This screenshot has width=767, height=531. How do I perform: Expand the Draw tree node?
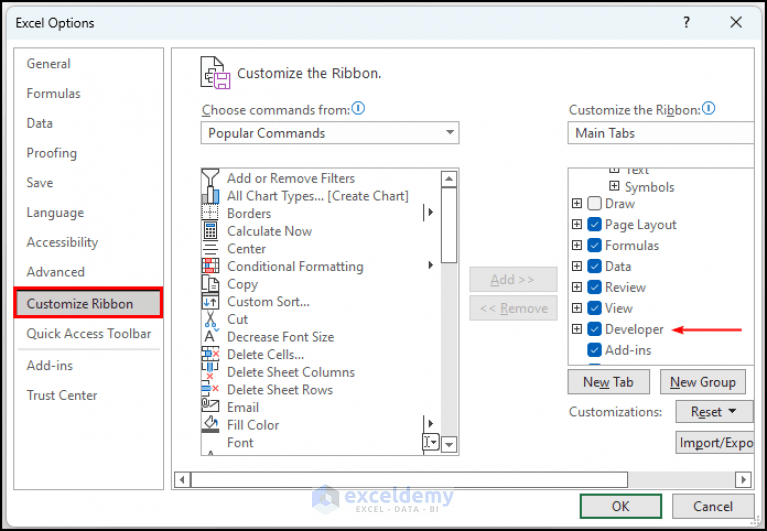pos(577,203)
